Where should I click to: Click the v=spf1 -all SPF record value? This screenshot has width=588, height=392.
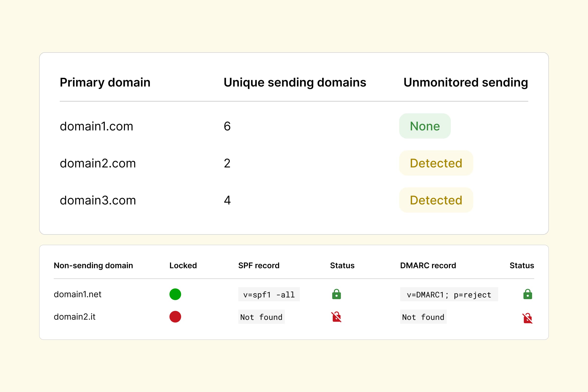269,294
